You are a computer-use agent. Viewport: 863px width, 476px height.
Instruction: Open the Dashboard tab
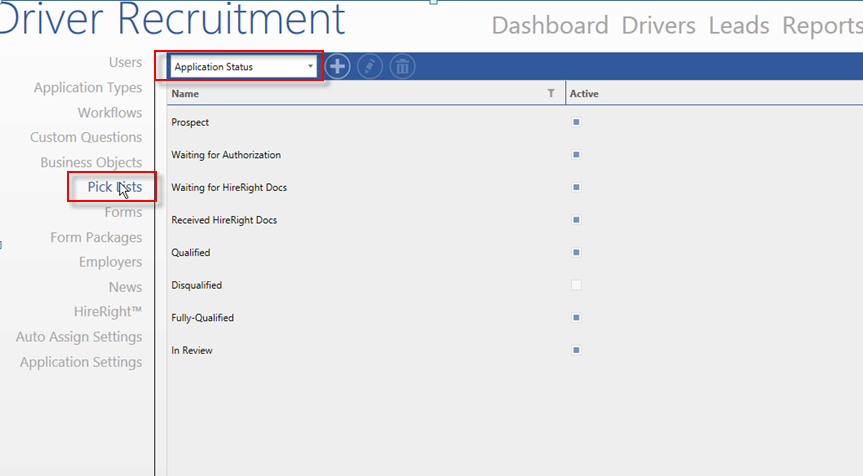click(x=550, y=25)
